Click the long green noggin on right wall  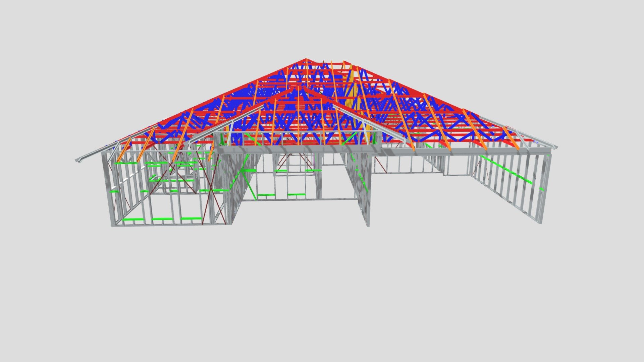point(510,172)
